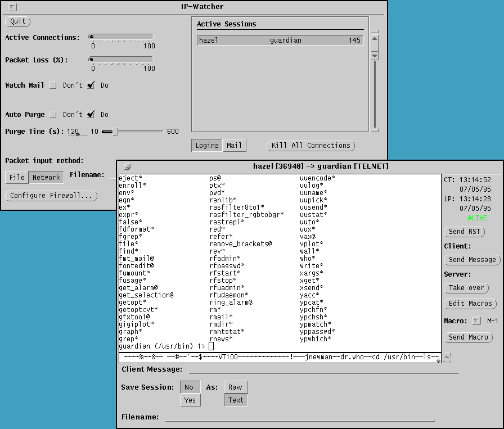This screenshot has width=504, height=429.
Task: Check the Auto Purge Don't checkbox
Action: coord(53,115)
